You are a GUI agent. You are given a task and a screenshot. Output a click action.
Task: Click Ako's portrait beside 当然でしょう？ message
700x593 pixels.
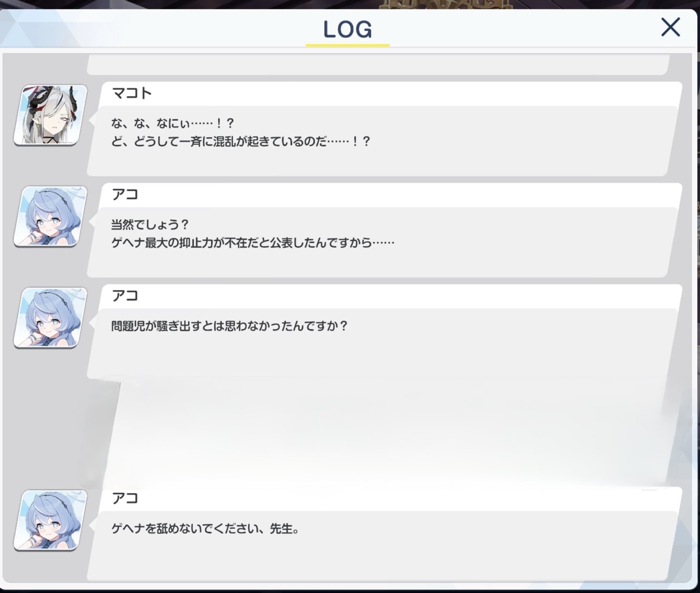[51, 216]
